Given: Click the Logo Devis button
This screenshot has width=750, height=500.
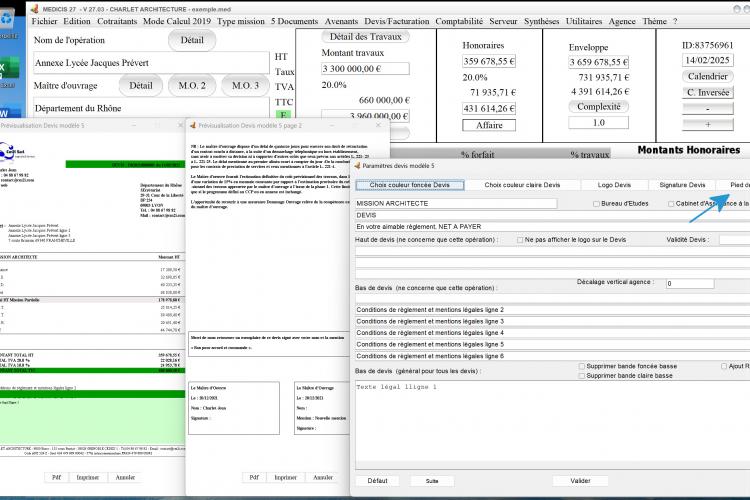Looking at the screenshot, I should point(614,185).
